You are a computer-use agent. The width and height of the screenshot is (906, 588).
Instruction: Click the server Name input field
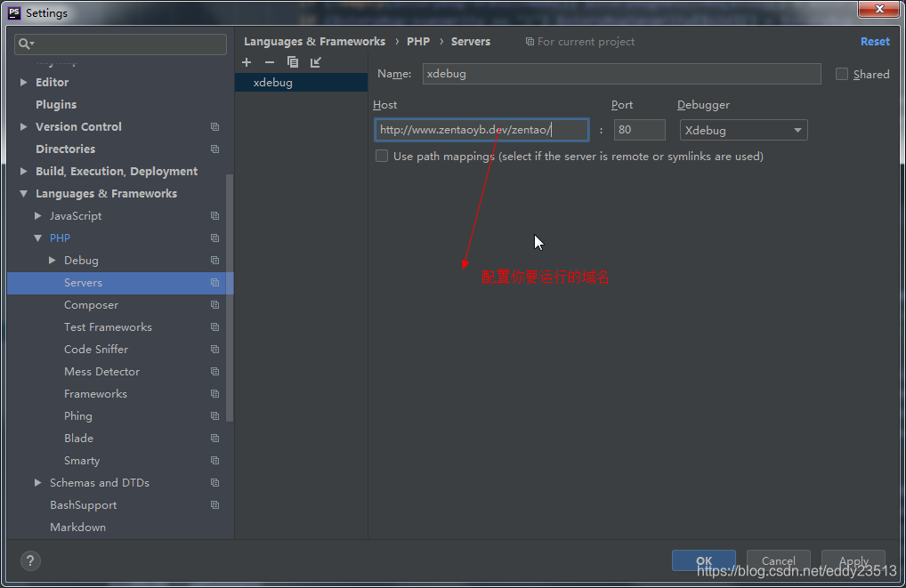pos(622,73)
